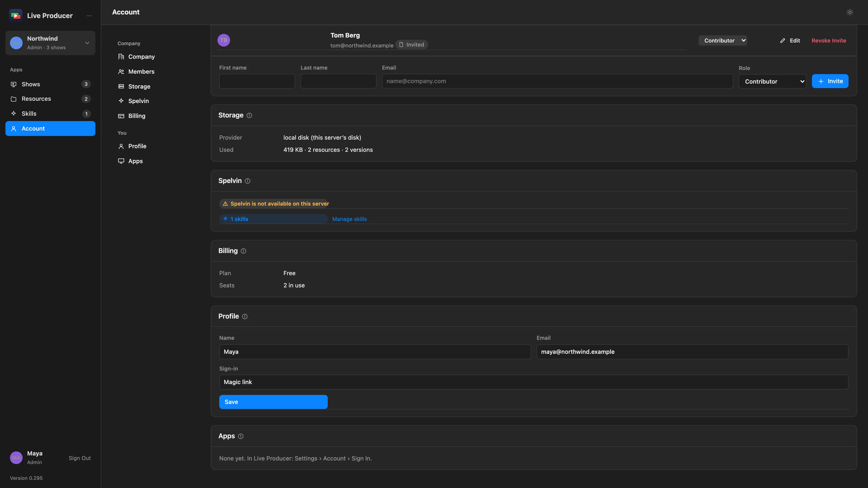The width and height of the screenshot is (868, 488).
Task: Collapse the sidebar using the dash icon
Action: coord(89,16)
